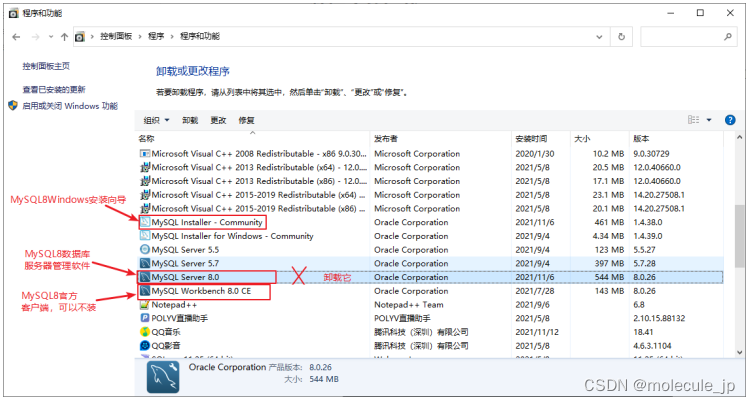Select the Notepad++ Team publisher cell
The height and width of the screenshot is (404, 750).
tap(408, 305)
